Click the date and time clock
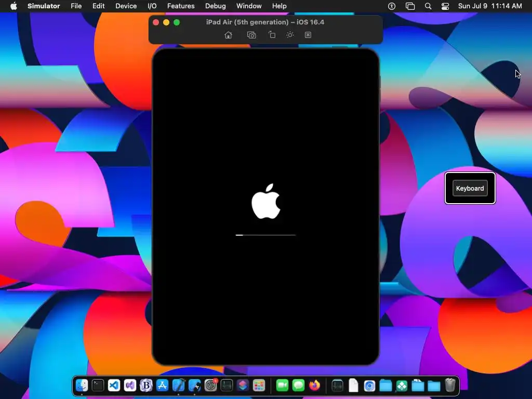 [x=490, y=6]
